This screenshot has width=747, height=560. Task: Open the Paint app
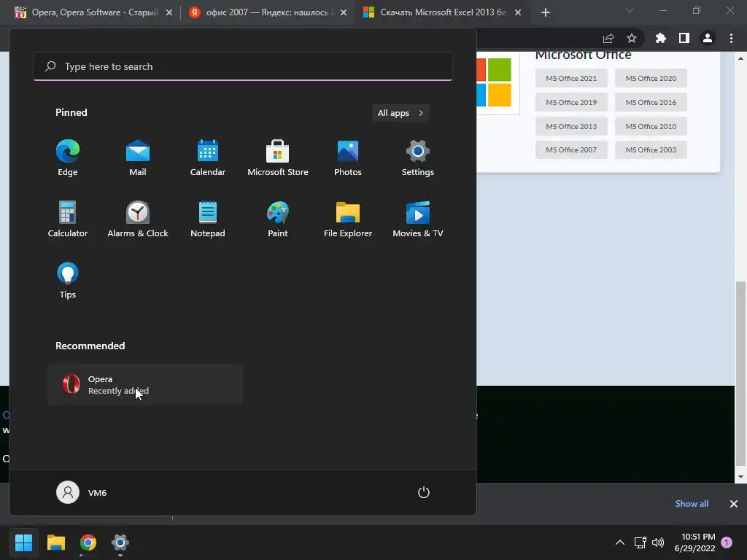click(x=278, y=219)
